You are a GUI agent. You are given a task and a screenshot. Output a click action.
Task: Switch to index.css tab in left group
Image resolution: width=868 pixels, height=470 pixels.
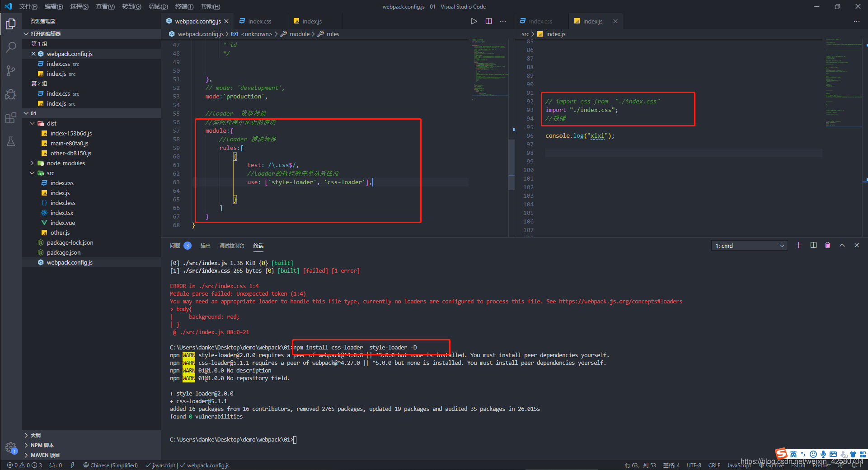click(260, 21)
